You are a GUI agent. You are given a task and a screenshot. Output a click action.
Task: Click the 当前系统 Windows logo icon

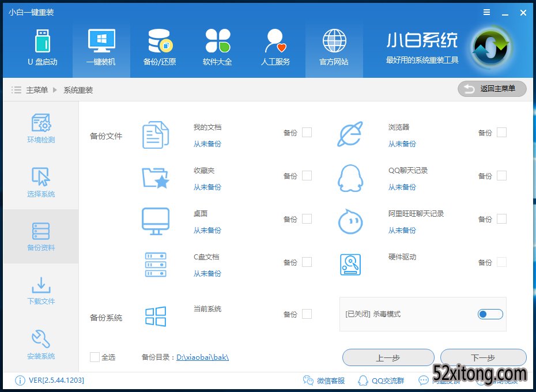[x=156, y=316]
